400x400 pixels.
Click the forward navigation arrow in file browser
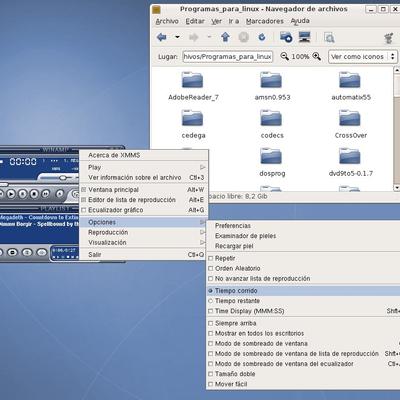coord(194,37)
